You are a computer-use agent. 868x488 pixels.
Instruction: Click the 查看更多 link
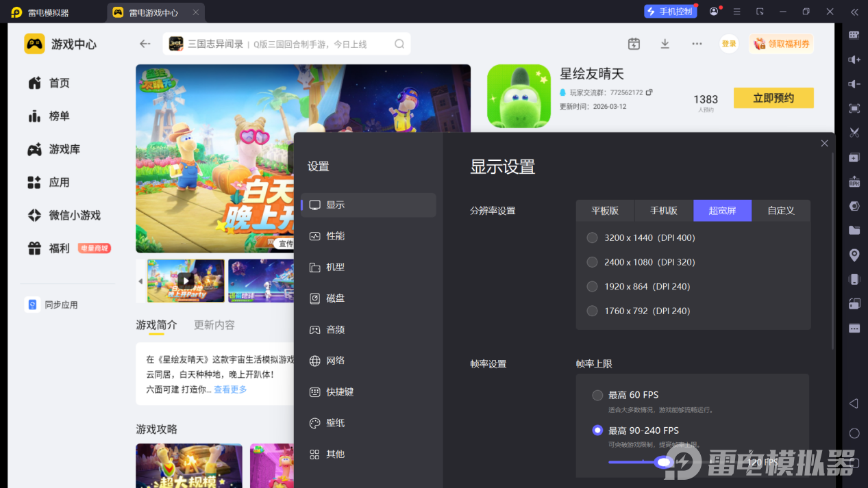[230, 389]
